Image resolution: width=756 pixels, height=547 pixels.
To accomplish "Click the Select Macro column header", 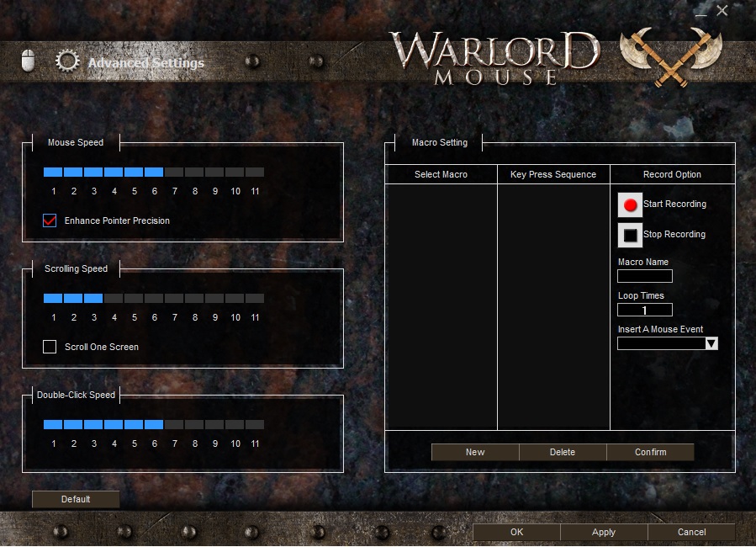I will [441, 174].
